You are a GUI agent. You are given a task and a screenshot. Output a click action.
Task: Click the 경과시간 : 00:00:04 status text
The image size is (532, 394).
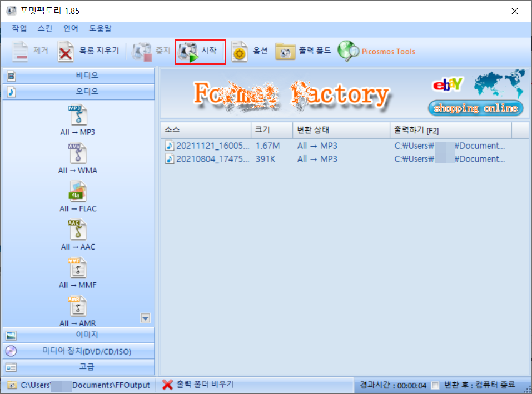pyautogui.click(x=393, y=386)
